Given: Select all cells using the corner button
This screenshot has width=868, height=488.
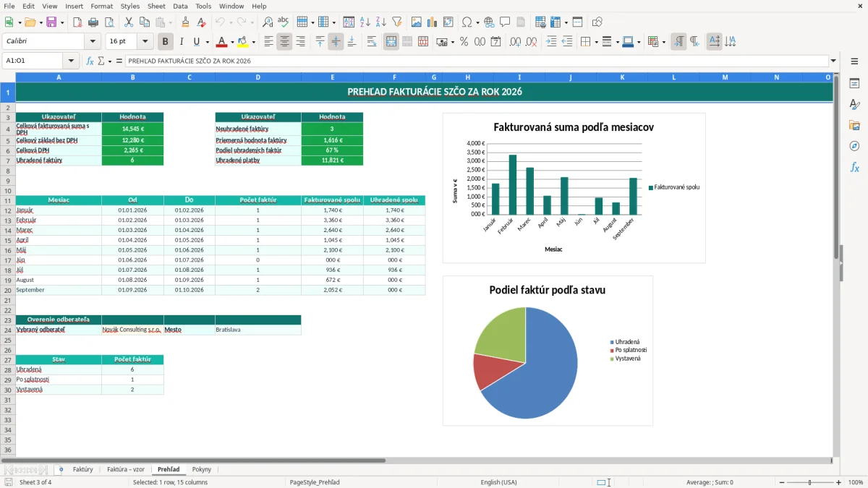Looking at the screenshot, I should (x=8, y=77).
